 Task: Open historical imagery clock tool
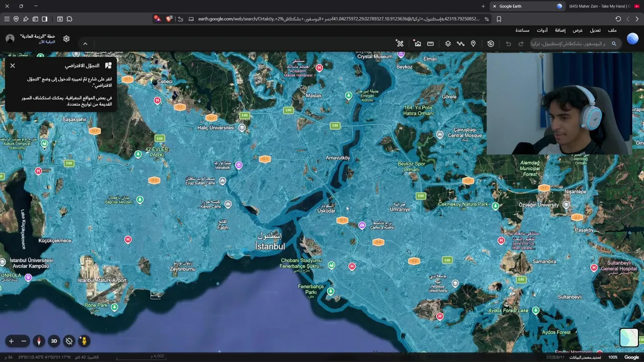[x=491, y=44]
